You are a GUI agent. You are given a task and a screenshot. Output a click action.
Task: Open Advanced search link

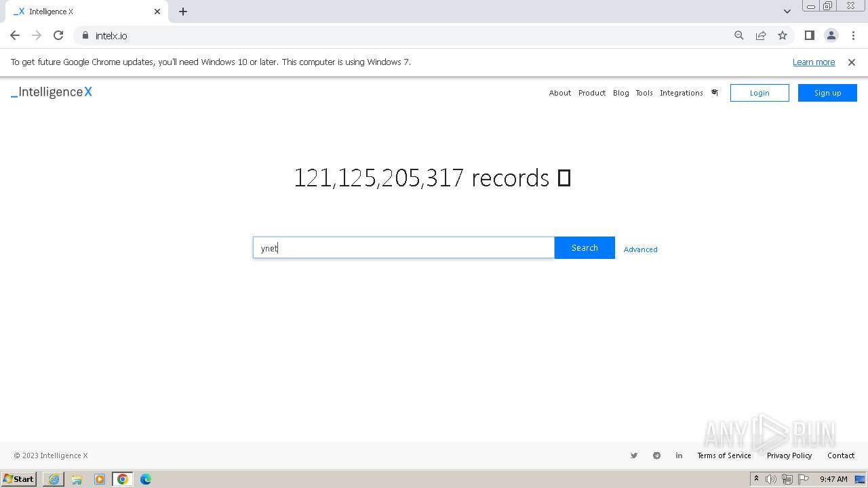(640, 249)
